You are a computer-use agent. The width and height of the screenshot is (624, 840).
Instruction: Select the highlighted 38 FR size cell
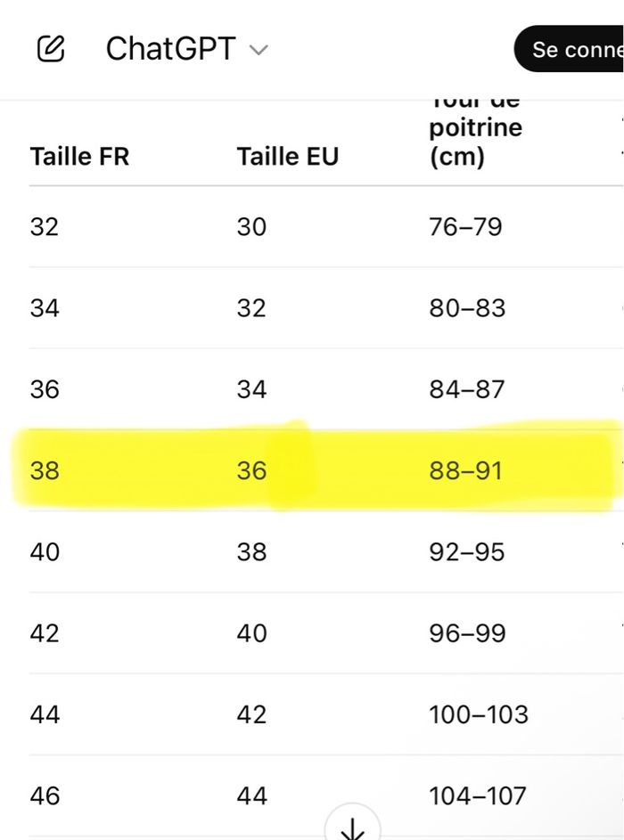[45, 469]
